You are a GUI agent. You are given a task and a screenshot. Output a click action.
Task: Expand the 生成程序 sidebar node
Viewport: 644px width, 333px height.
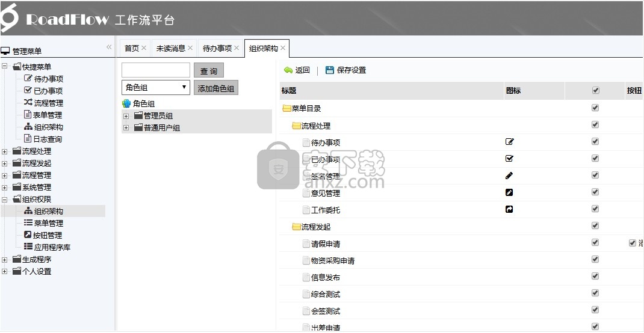(x=5, y=260)
